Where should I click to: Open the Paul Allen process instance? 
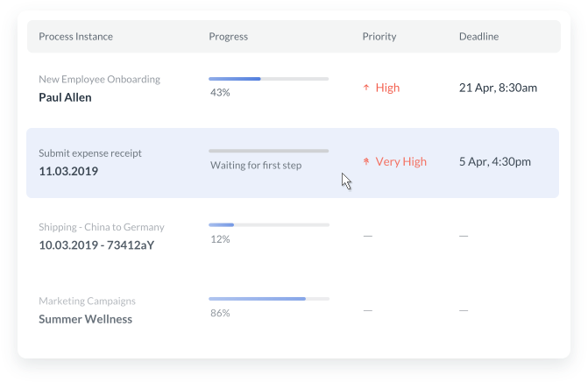65,97
